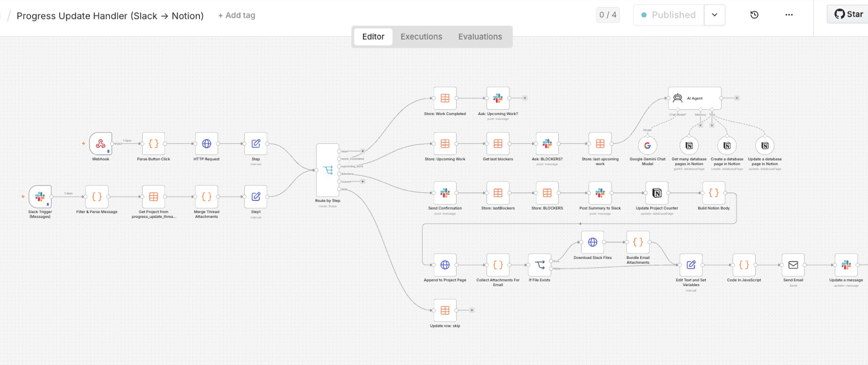Open the Update row: skip node
This screenshot has height=365, width=868.
(x=445, y=311)
